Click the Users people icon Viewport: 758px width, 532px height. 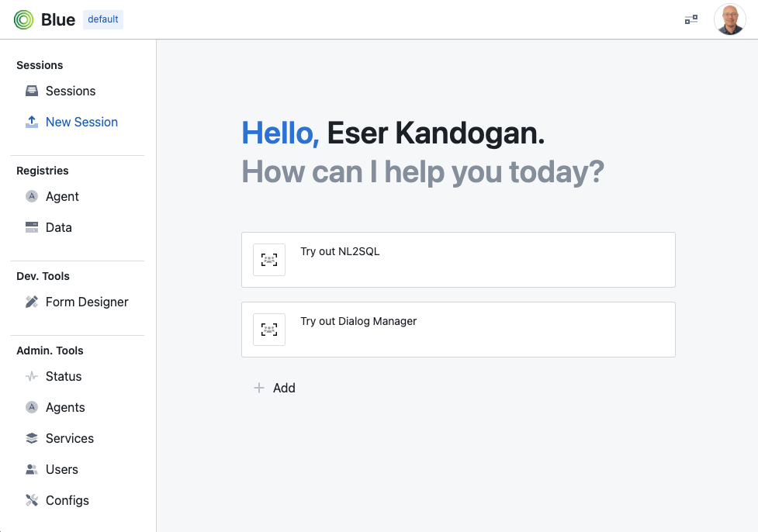(32, 469)
